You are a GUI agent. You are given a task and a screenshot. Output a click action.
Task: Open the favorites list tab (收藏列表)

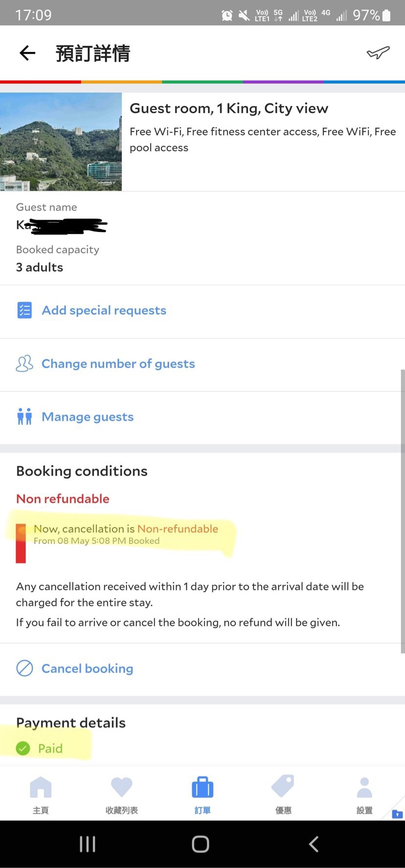121,795
